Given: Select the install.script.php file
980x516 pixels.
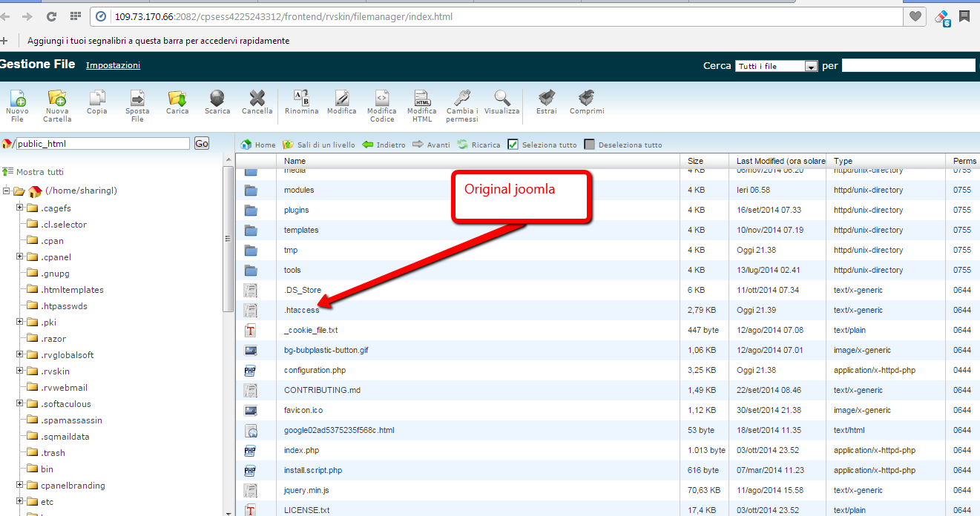Looking at the screenshot, I should click(313, 470).
